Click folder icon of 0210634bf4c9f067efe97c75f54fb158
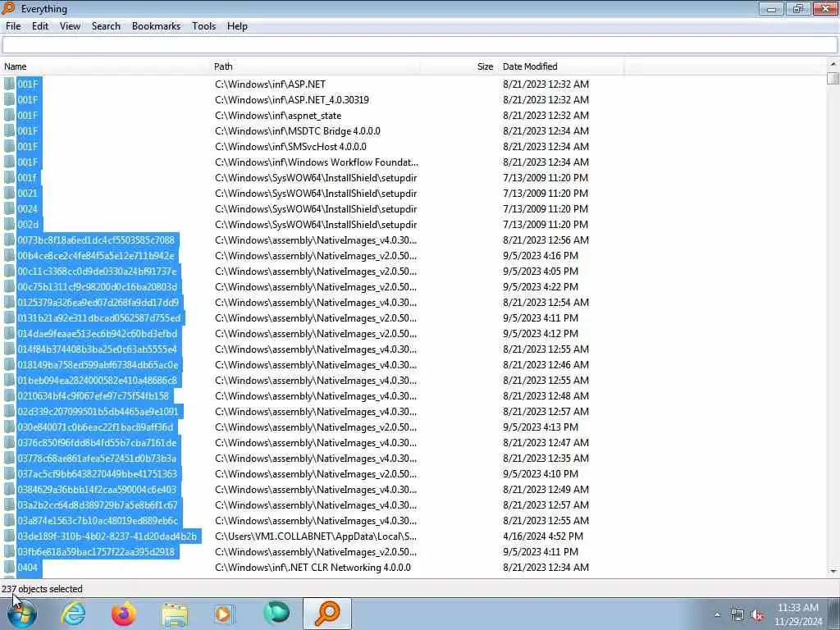840x630 pixels. tap(9, 396)
